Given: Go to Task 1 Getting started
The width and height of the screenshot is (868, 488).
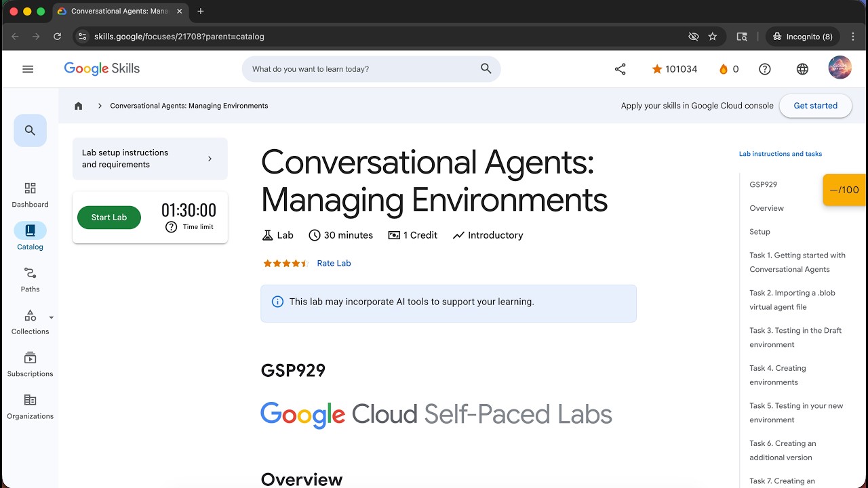Looking at the screenshot, I should click(x=797, y=262).
